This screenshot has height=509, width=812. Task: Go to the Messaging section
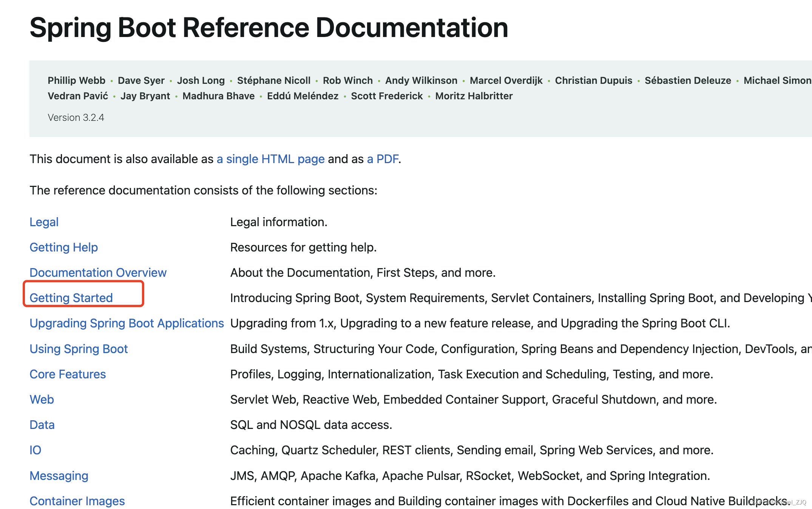tap(59, 476)
